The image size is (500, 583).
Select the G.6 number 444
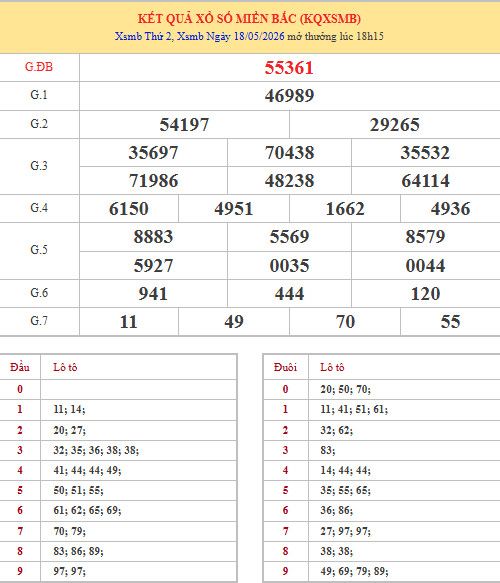click(289, 294)
